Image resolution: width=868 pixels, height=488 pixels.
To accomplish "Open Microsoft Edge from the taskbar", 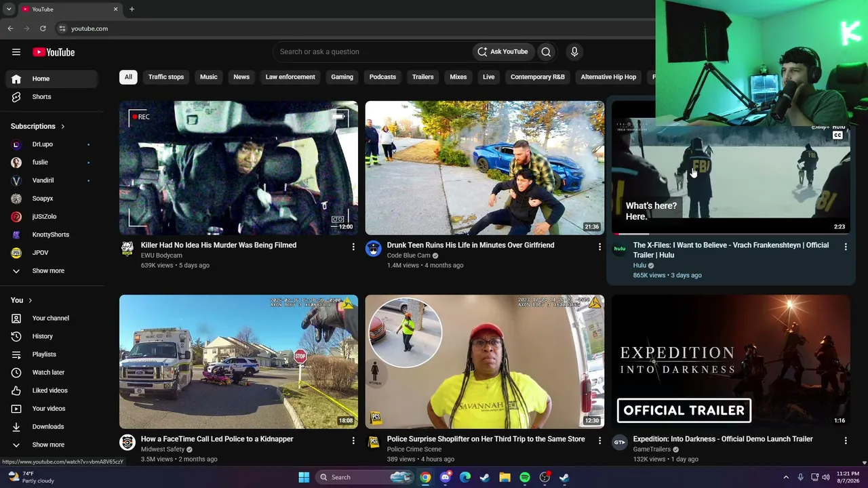I will pyautogui.click(x=465, y=477).
